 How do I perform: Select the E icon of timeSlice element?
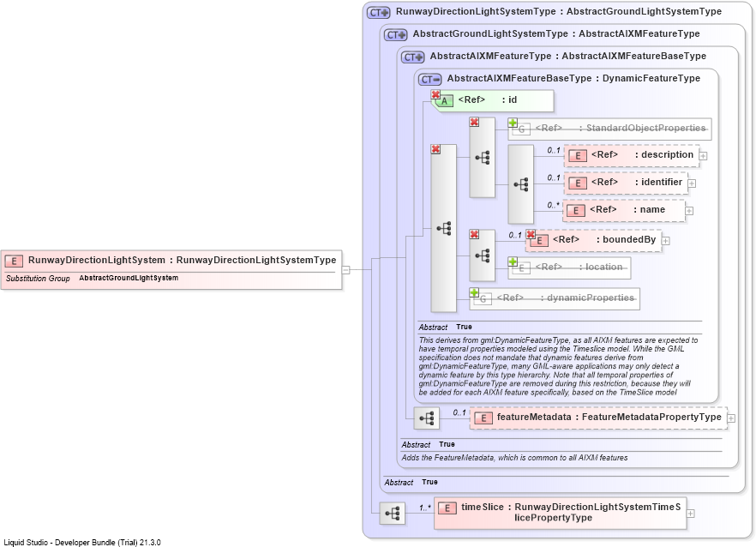447,508
